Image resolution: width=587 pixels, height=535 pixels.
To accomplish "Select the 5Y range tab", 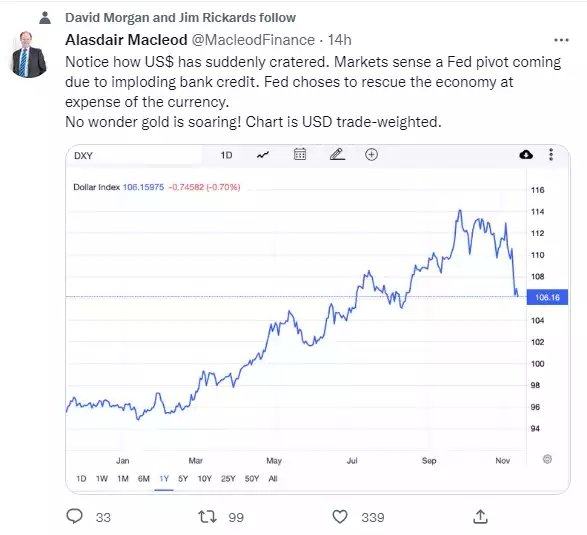I will tap(183, 478).
